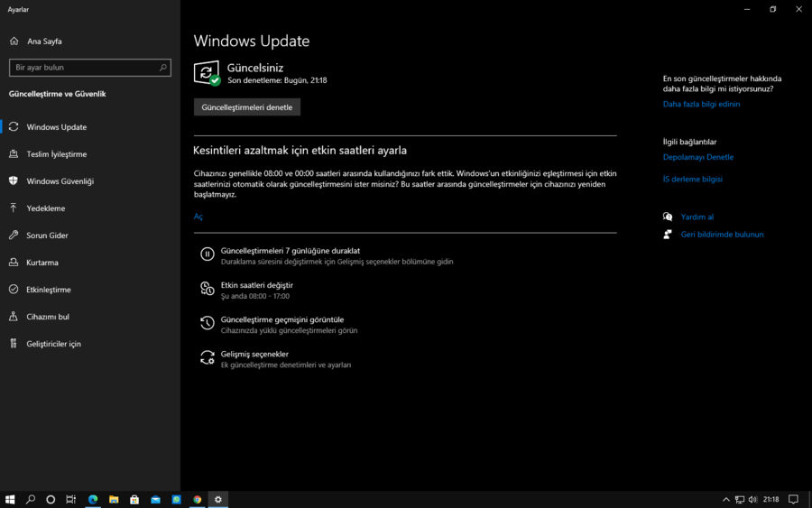Screen dimensions: 812x508
Task: Click the Settings gear on taskbar
Action: point(218,500)
